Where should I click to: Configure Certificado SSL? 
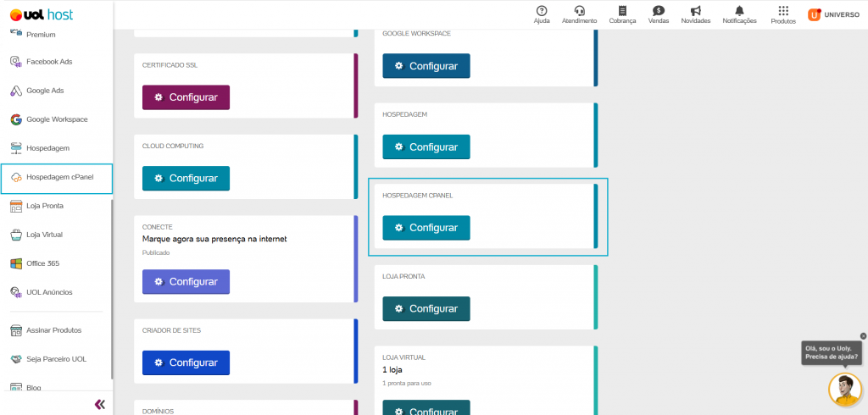pyautogui.click(x=186, y=97)
